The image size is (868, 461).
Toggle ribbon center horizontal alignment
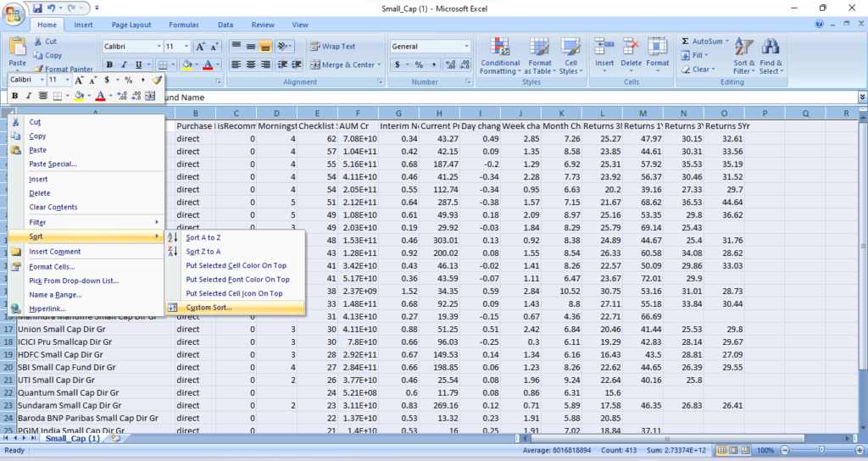click(251, 64)
